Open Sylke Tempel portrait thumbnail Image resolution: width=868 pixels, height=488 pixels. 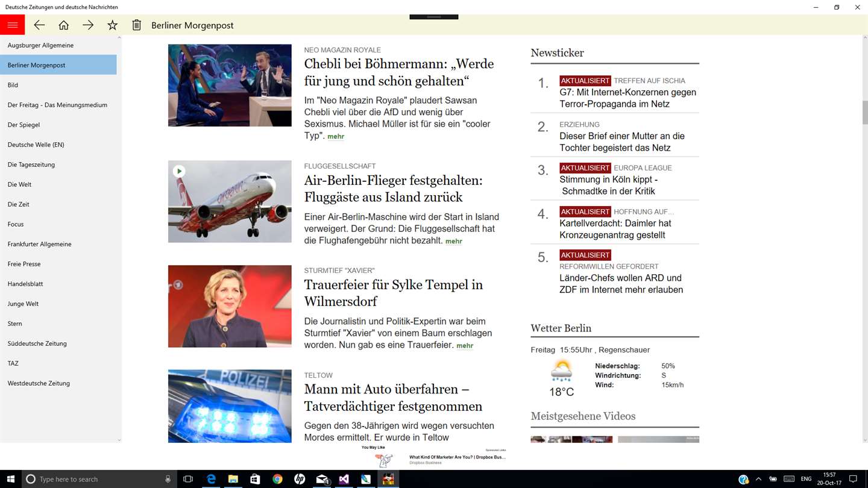coord(230,306)
